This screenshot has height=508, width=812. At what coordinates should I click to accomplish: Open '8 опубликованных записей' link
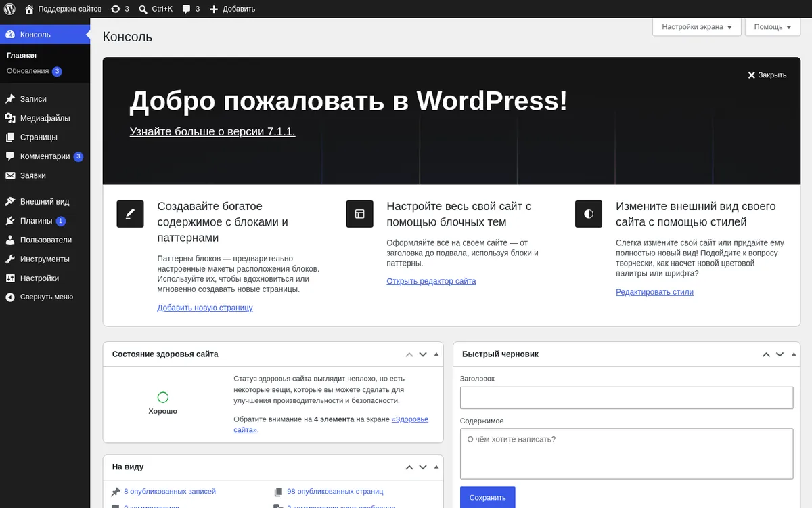tap(170, 492)
